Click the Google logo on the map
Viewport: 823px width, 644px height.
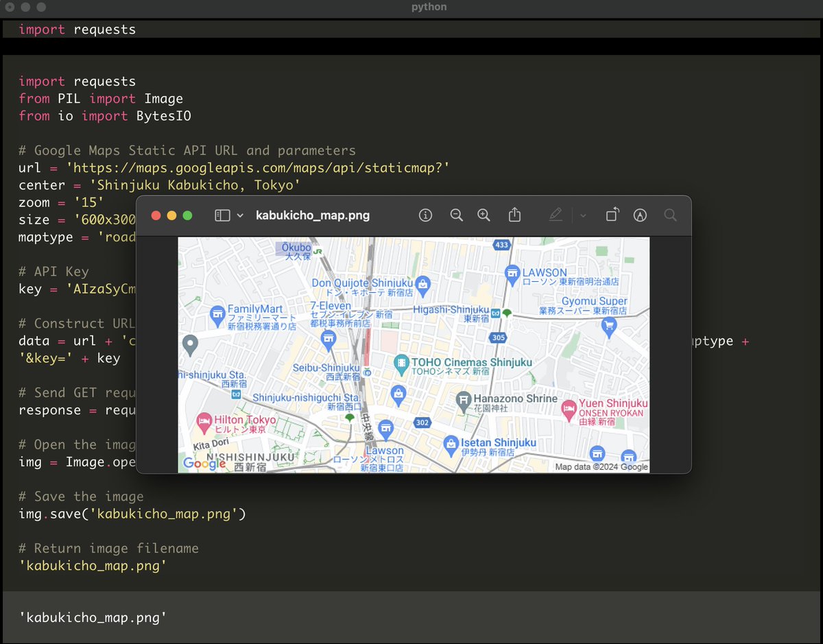pos(204,464)
